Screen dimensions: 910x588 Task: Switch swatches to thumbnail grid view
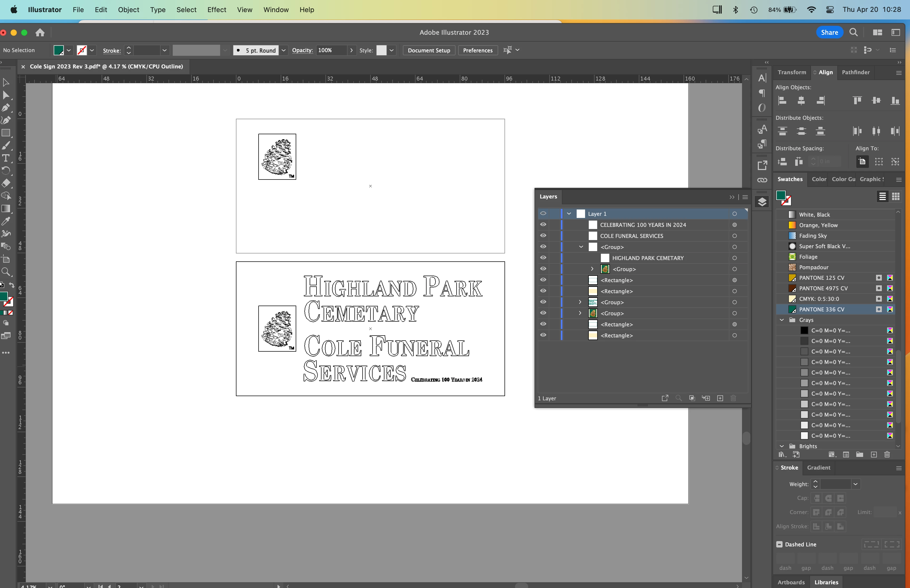point(896,196)
